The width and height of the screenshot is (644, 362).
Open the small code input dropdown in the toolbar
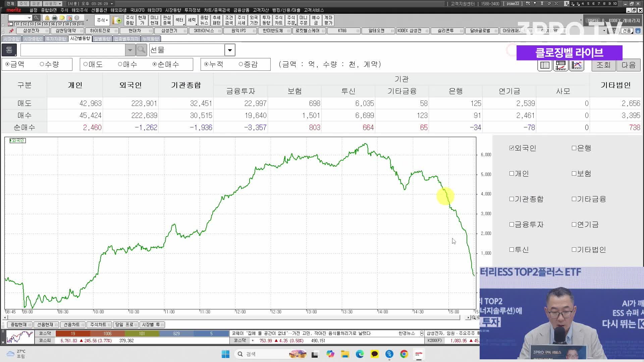(29, 18)
